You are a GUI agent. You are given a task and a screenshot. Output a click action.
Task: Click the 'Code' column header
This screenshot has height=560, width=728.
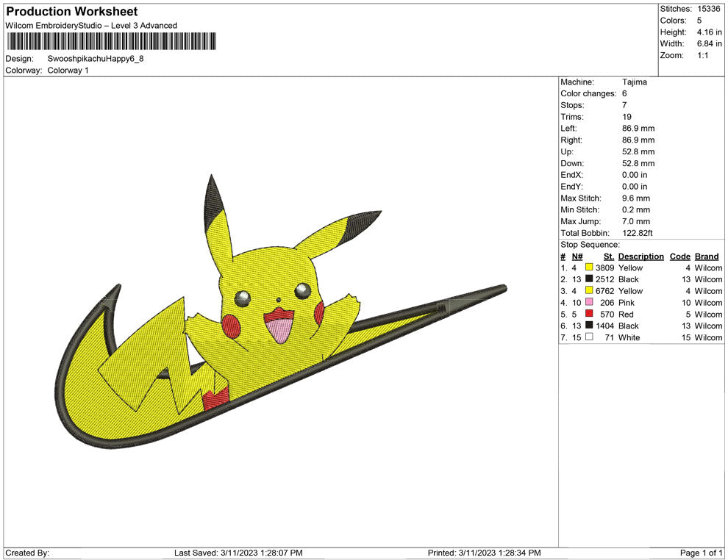point(679,256)
